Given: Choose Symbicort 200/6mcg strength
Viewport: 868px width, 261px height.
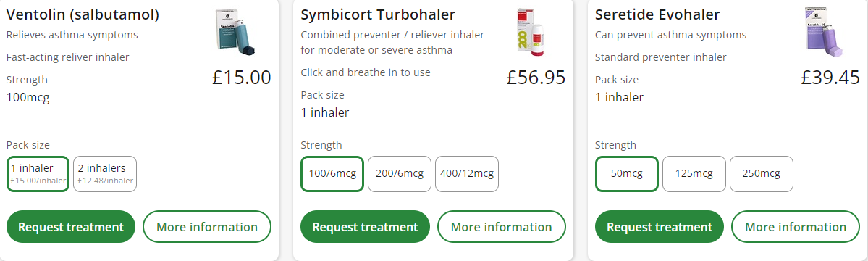Looking at the screenshot, I should pos(400,174).
